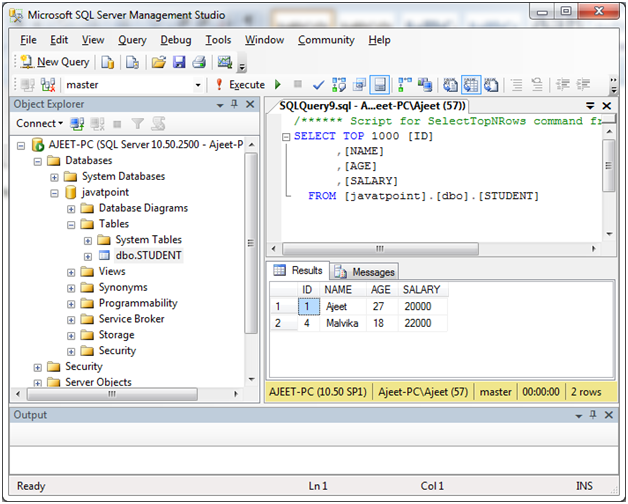628x504 pixels.
Task: Open the Debug menu
Action: coord(176,40)
